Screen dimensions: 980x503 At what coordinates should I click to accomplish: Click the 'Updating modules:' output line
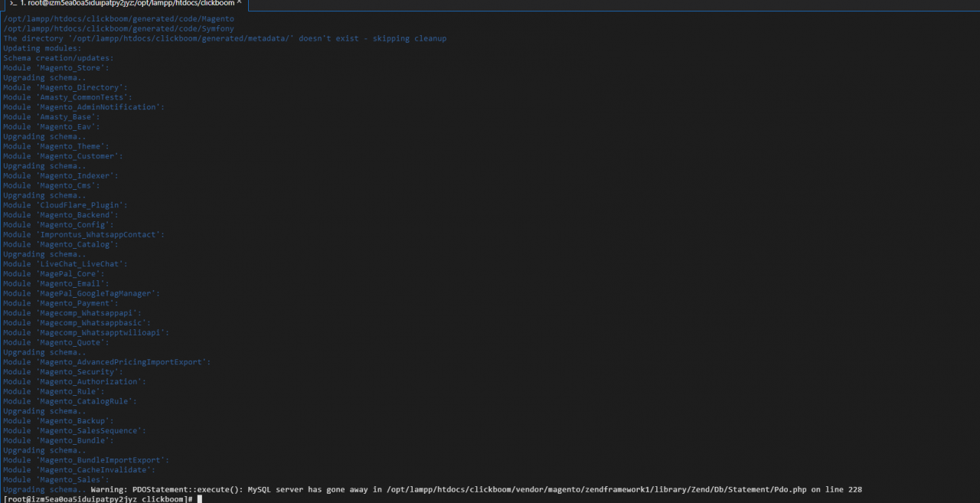point(42,48)
